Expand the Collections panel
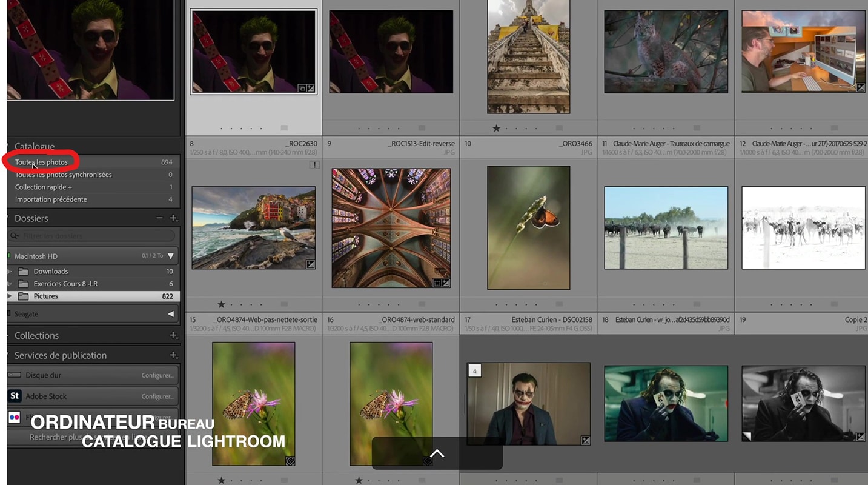Viewport: 868px width, 485px height. [x=8, y=335]
